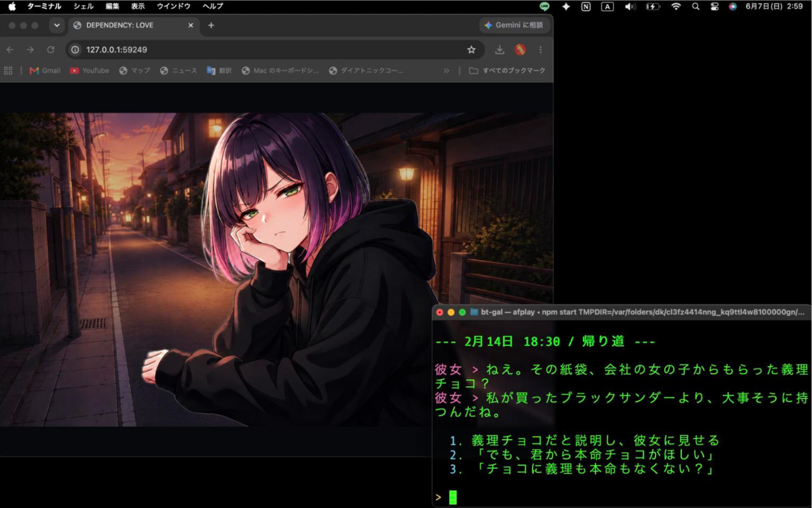The image size is (812, 508).
Task: Click terminal title bt-gal — afplay
Action: [x=507, y=312]
